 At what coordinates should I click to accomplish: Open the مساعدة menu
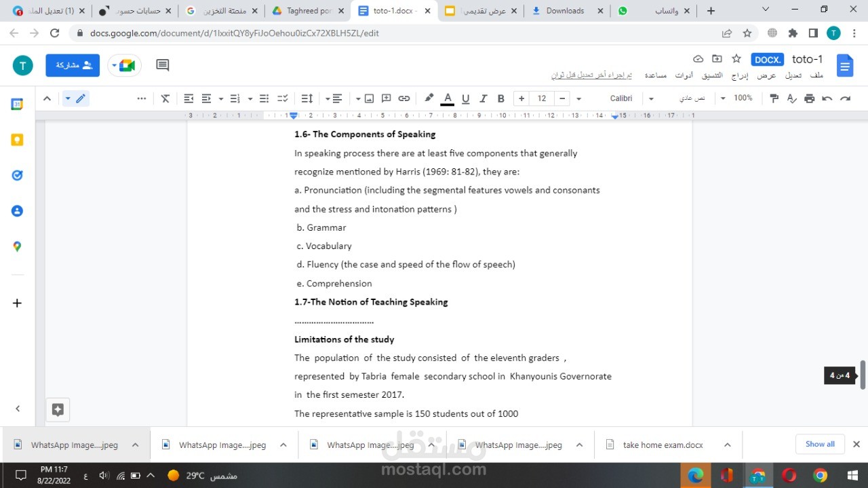[656, 75]
